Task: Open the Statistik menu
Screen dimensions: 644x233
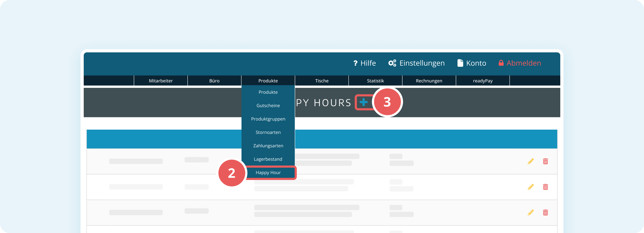Action: pos(375,81)
